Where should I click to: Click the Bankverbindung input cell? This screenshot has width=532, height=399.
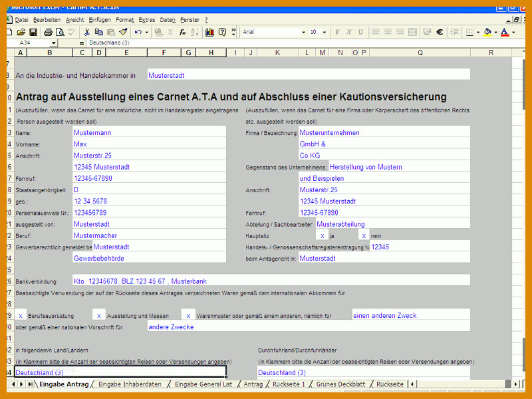tap(271, 280)
